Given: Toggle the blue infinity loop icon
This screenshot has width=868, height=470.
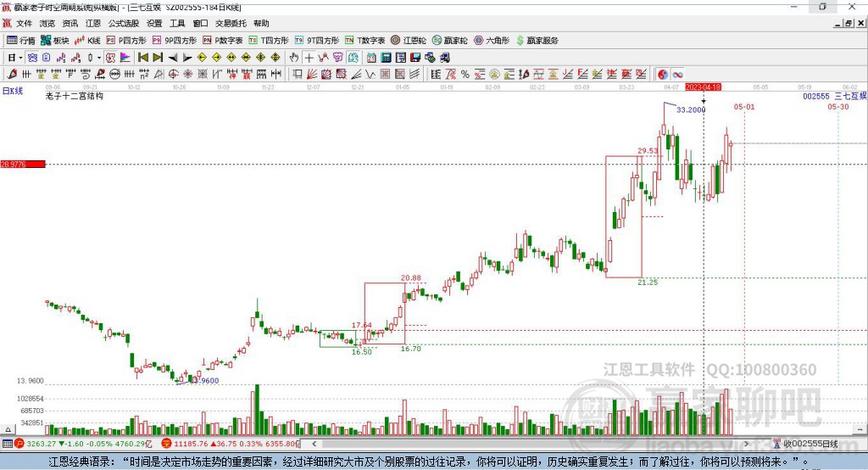Looking at the screenshot, I should pyautogui.click(x=677, y=75).
